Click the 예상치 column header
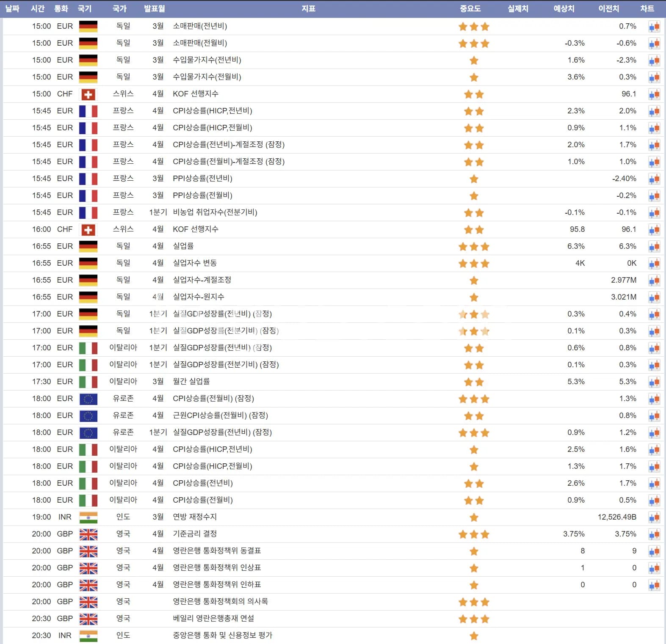The height and width of the screenshot is (644, 666). pyautogui.click(x=564, y=8)
